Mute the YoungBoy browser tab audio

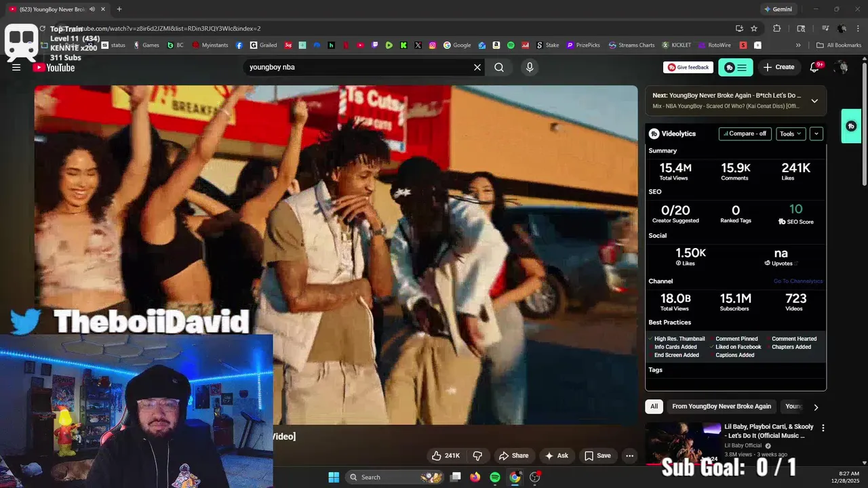[x=92, y=9]
